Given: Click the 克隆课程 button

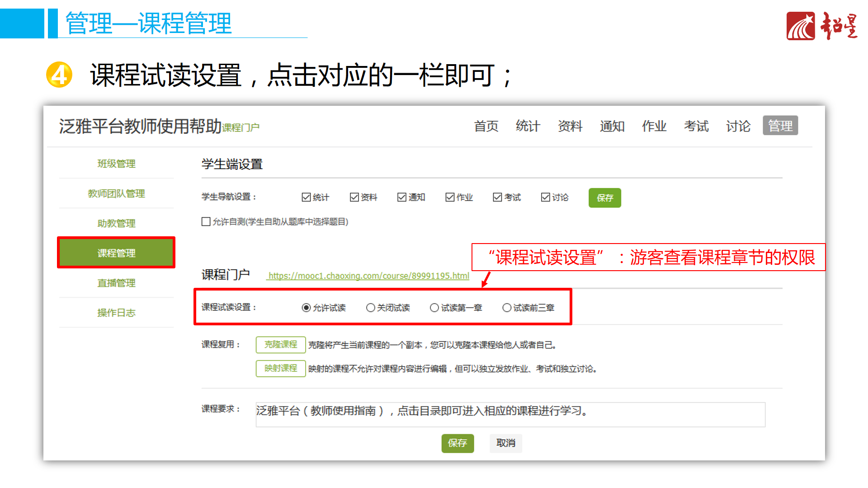Looking at the screenshot, I should click(x=280, y=344).
